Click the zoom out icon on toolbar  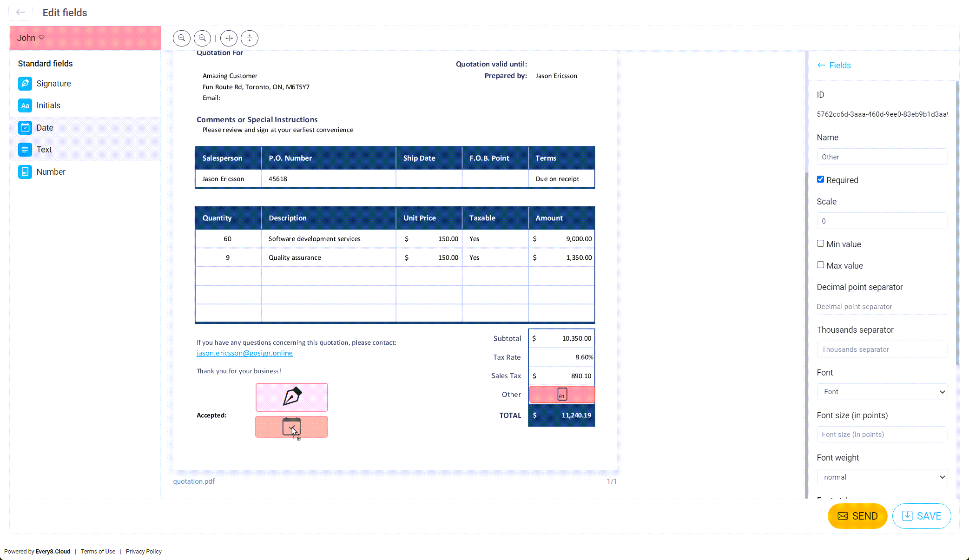click(203, 37)
